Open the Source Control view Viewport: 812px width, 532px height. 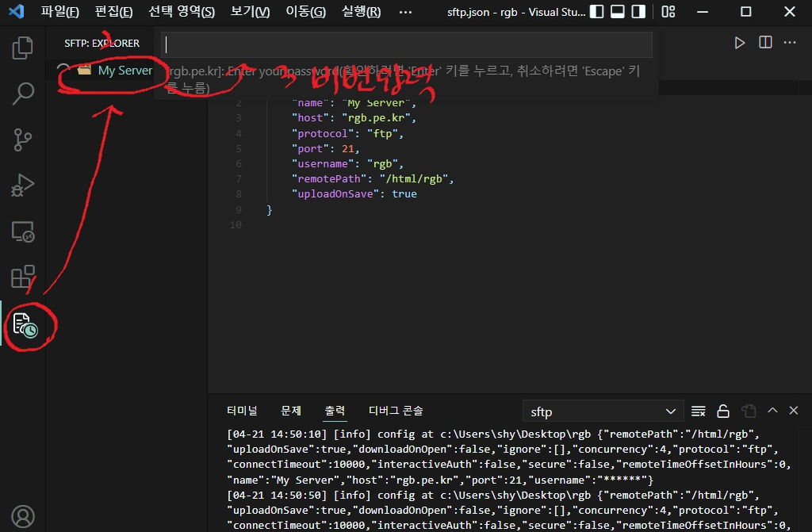point(23,140)
